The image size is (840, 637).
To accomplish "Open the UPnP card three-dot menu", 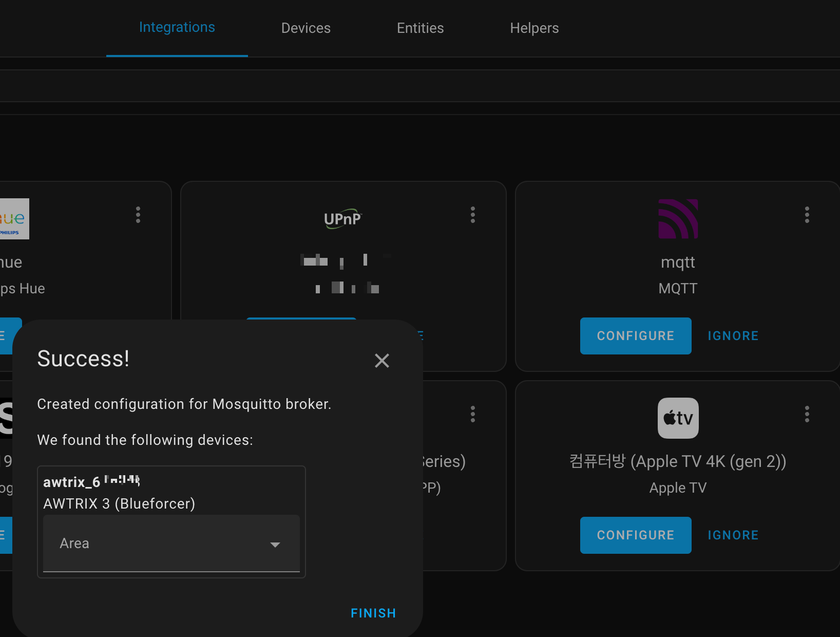I will [473, 215].
